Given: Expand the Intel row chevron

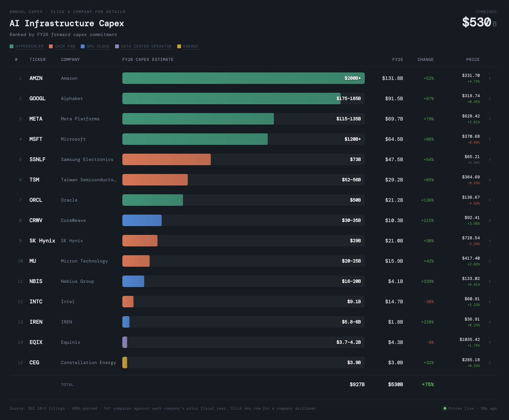Looking at the screenshot, I should pos(489,302).
